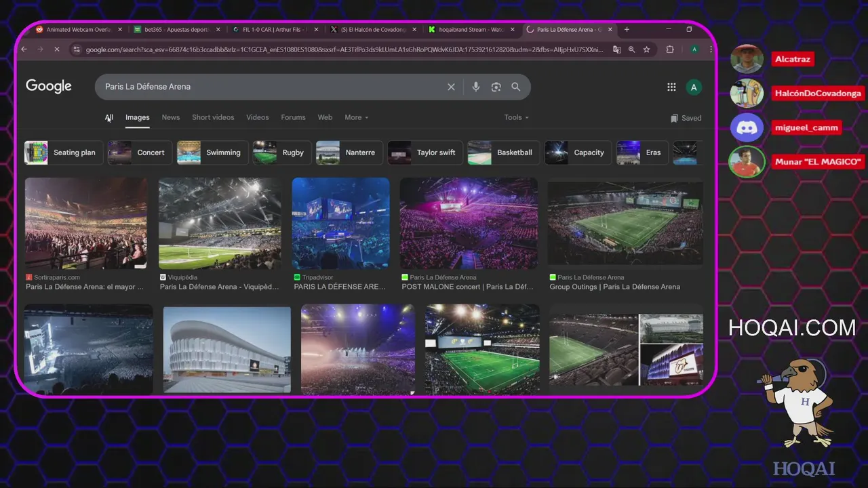Open the zoom icon in address bar
This screenshot has width=868, height=488.
pyautogui.click(x=631, y=49)
